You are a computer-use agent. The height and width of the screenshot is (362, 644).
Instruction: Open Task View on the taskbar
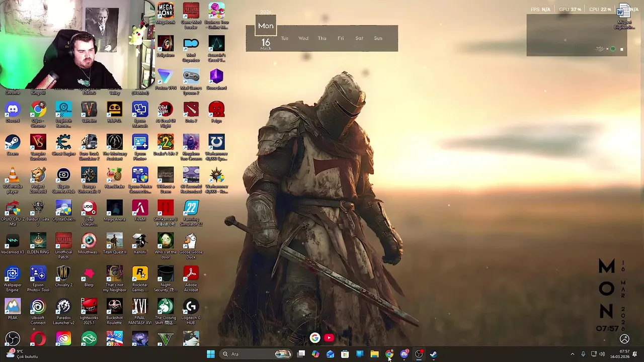pos(301,354)
